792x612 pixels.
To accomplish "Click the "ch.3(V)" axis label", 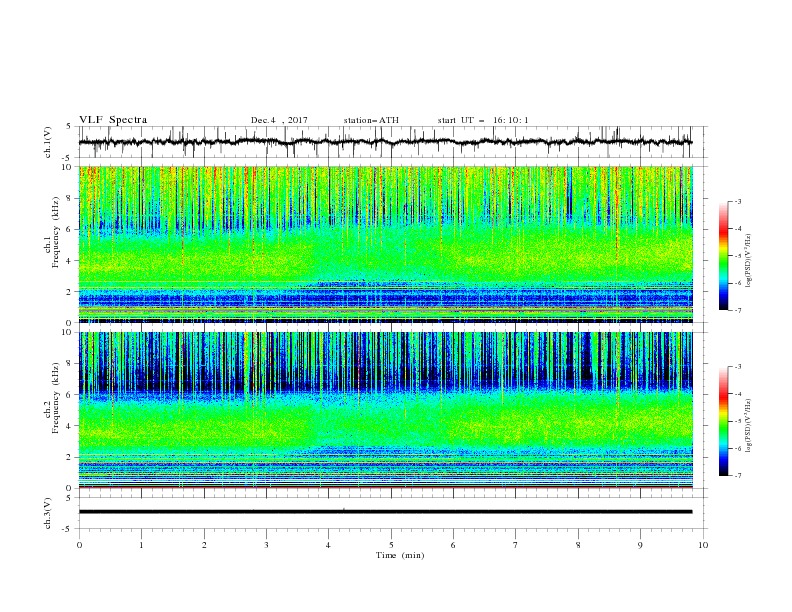I will coord(48,513).
